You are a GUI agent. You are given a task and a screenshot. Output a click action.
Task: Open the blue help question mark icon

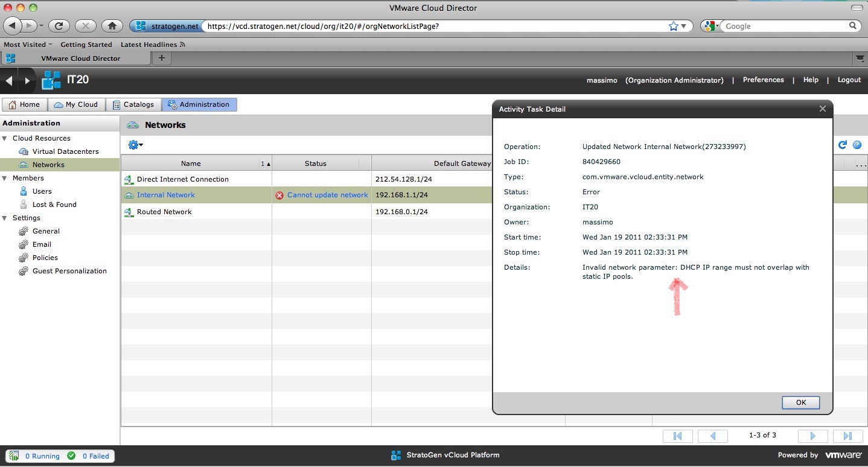pos(857,145)
